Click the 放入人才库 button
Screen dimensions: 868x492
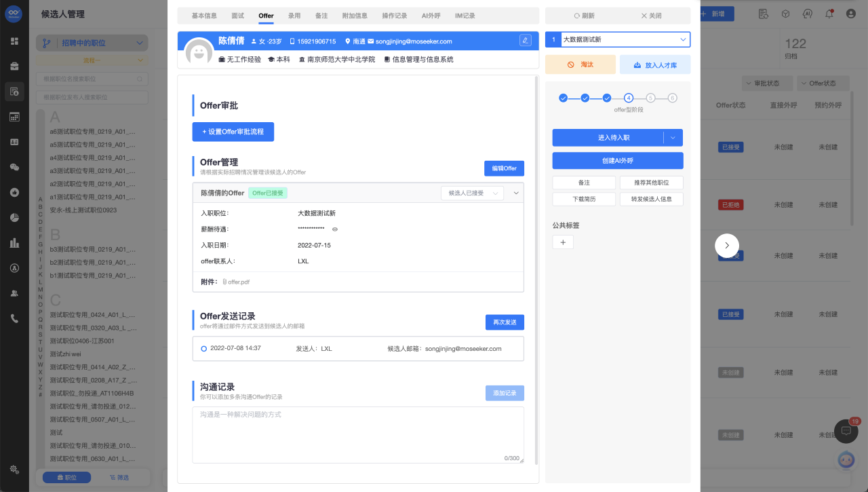tap(655, 64)
